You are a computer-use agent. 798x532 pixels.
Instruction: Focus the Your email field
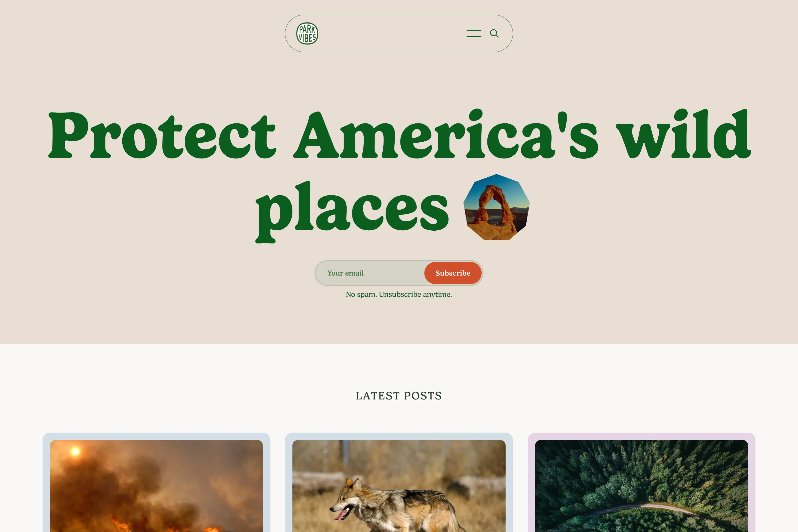click(370, 273)
